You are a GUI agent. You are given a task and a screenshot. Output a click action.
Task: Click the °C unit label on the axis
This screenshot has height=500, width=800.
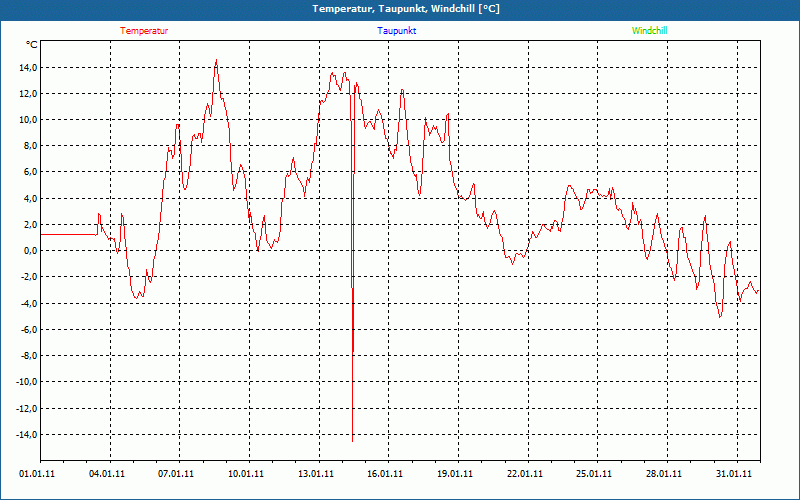tap(32, 45)
